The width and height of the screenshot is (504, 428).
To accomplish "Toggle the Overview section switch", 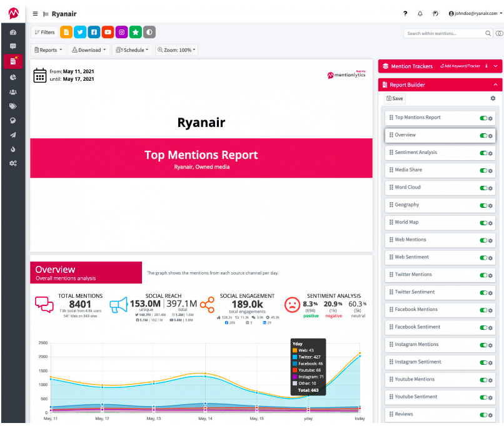I will tap(483, 136).
